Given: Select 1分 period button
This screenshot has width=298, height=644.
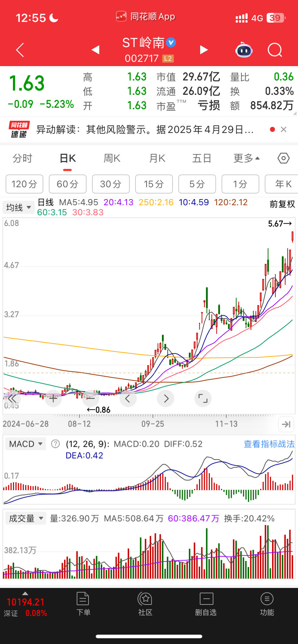Looking at the screenshot, I should [240, 184].
